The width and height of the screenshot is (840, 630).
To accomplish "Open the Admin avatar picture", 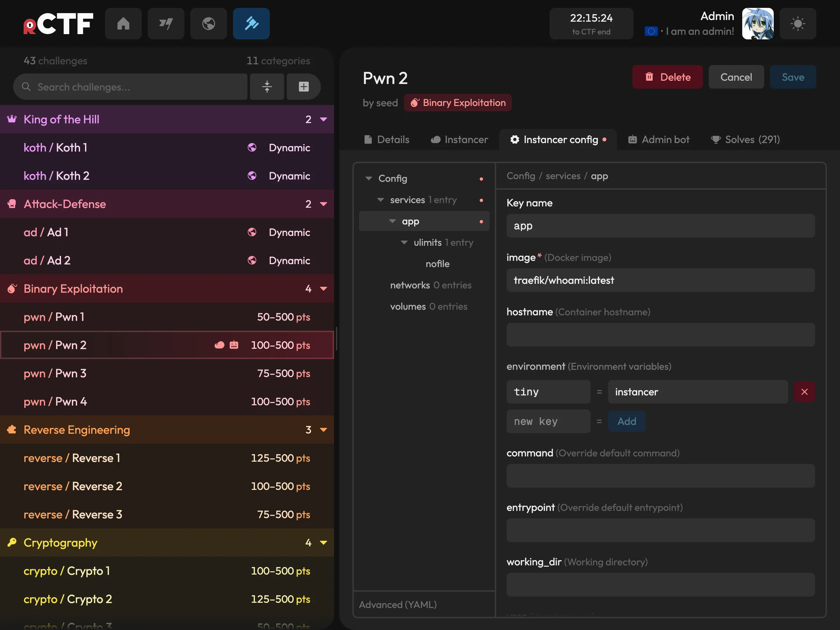I will [758, 24].
